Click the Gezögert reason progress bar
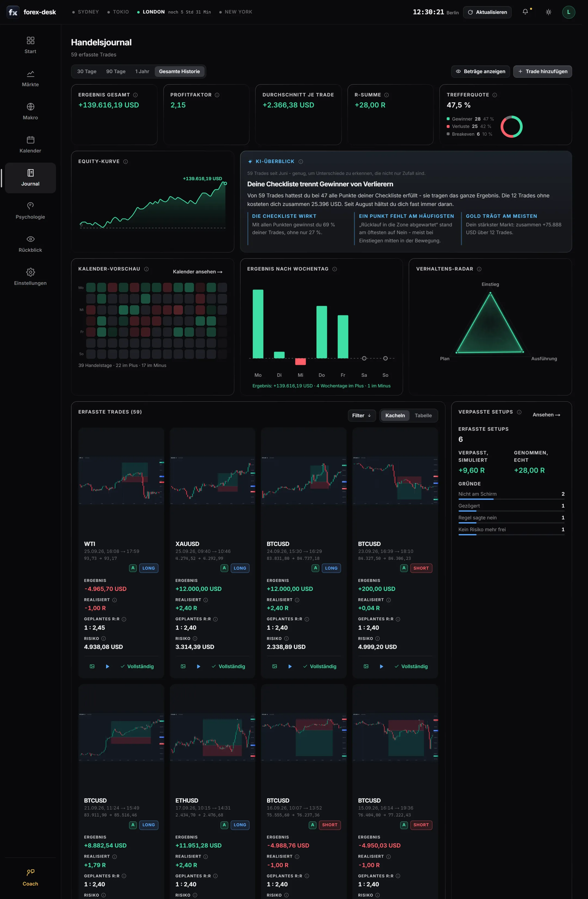Image resolution: width=588 pixels, height=899 pixels. [x=512, y=511]
